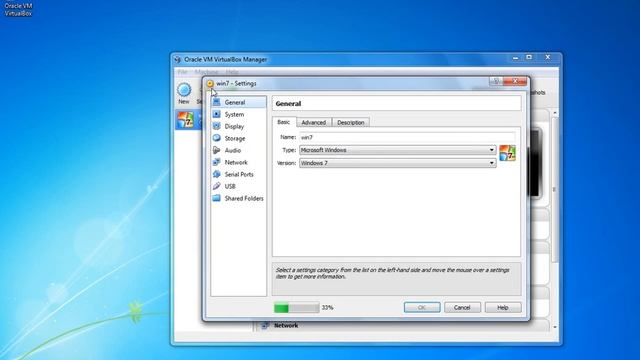Switch to the Advanced tab
640x360 pixels.
pos(313,122)
